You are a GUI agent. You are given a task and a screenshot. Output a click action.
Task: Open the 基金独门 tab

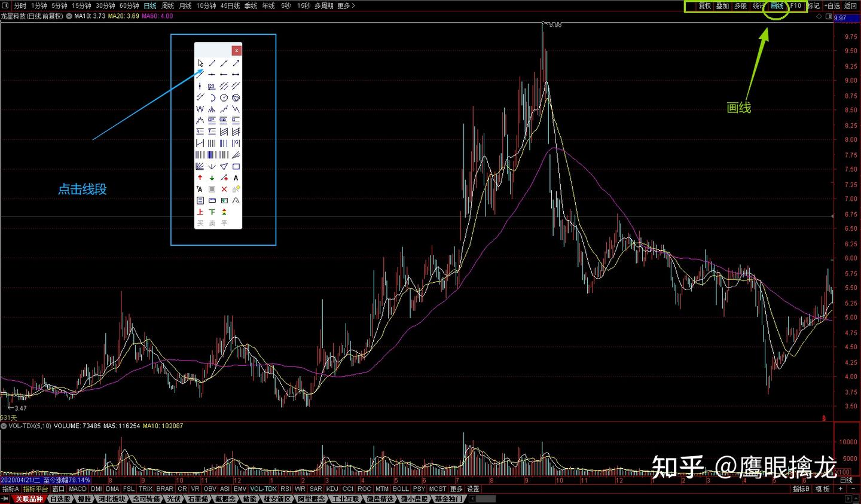coord(449,499)
